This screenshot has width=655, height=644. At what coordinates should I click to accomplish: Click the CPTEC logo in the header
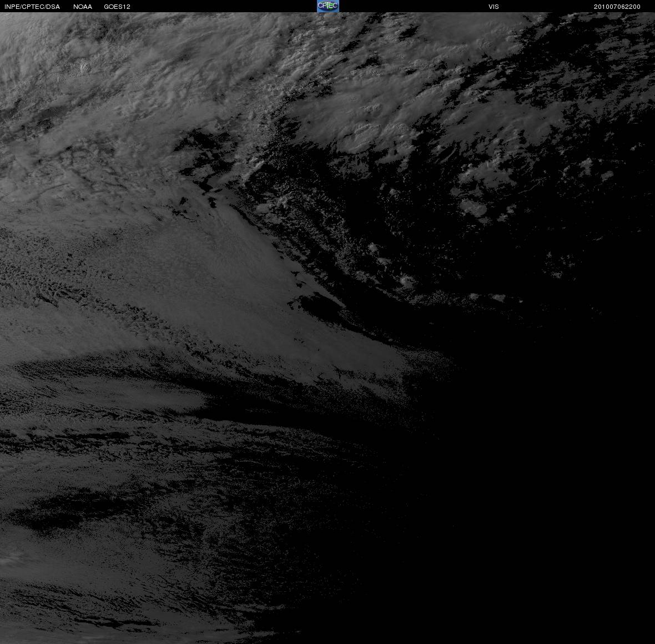pyautogui.click(x=327, y=6)
